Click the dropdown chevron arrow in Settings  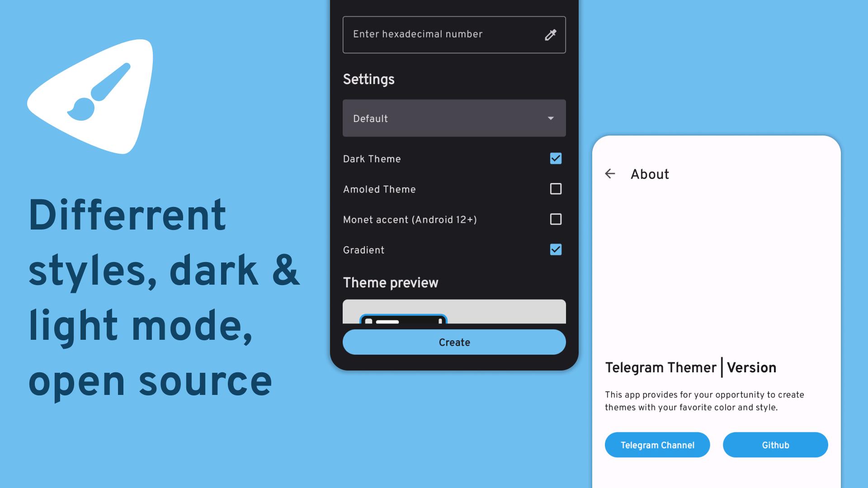[x=551, y=118]
